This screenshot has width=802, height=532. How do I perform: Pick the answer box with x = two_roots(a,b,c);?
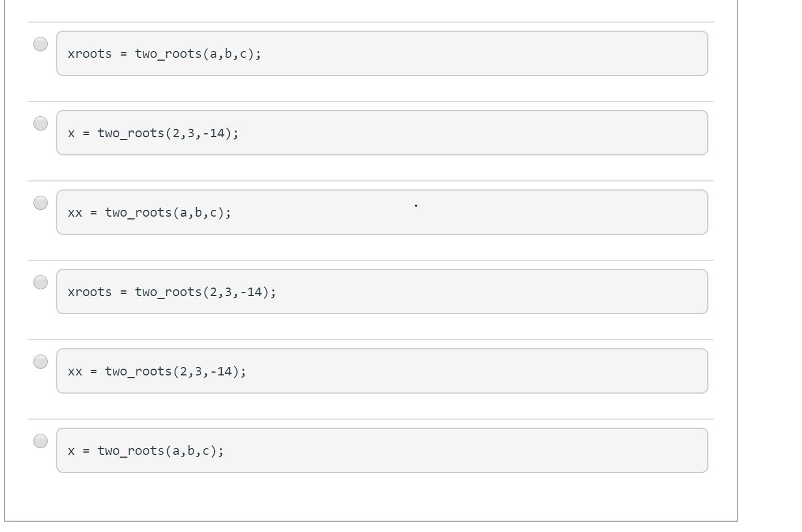click(x=381, y=450)
